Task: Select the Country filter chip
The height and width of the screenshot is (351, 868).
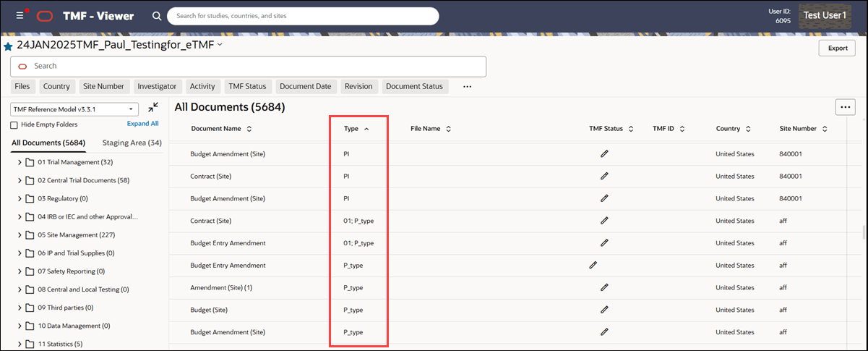Action: click(56, 86)
